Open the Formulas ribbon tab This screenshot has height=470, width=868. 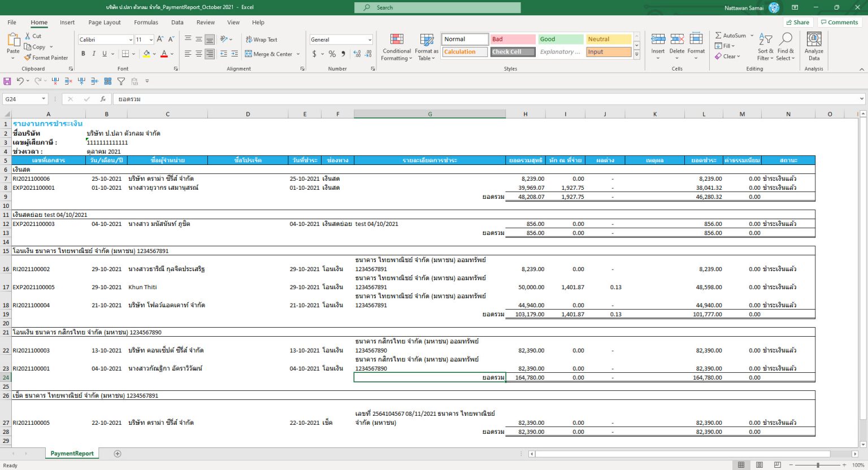point(146,23)
